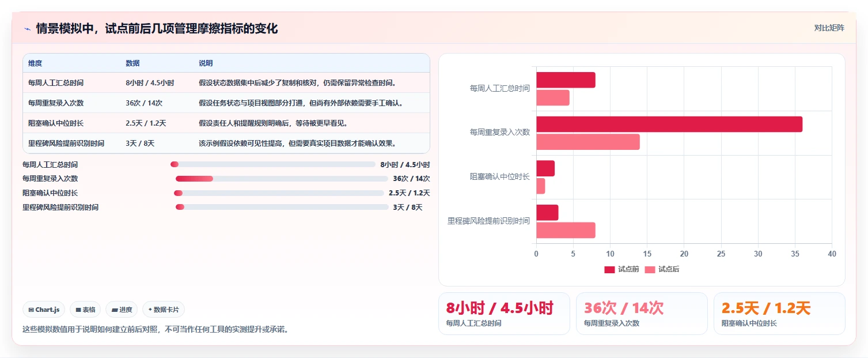Click the 每周重复录入次数 table row label

click(x=56, y=103)
